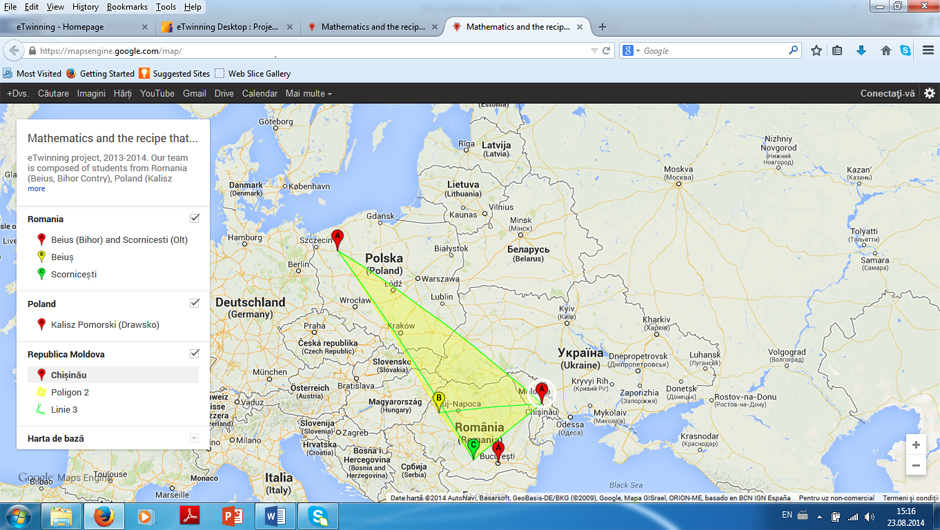940x530 pixels.
Task: Zoom in the map with plus
Action: 915,445
